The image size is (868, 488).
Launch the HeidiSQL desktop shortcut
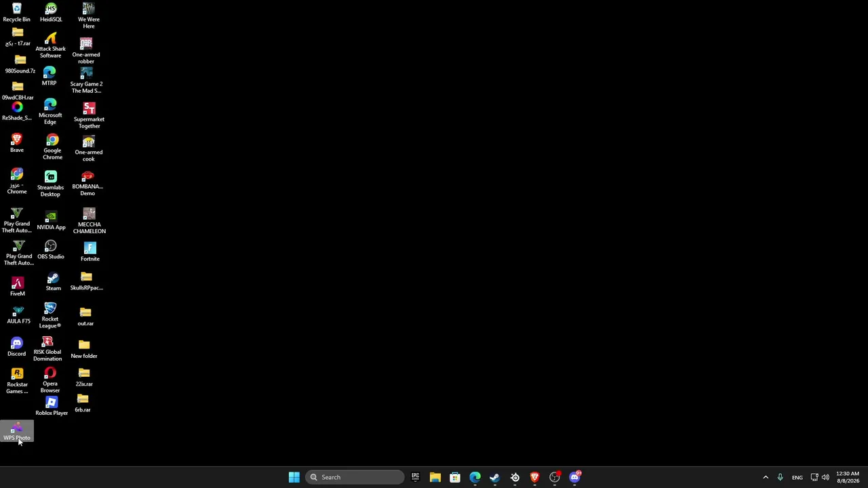[x=51, y=12]
